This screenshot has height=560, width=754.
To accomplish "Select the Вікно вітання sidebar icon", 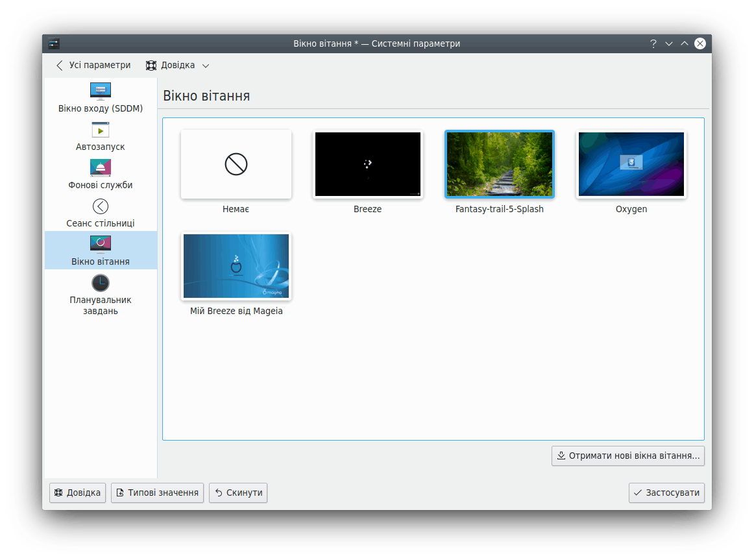I will tap(101, 244).
